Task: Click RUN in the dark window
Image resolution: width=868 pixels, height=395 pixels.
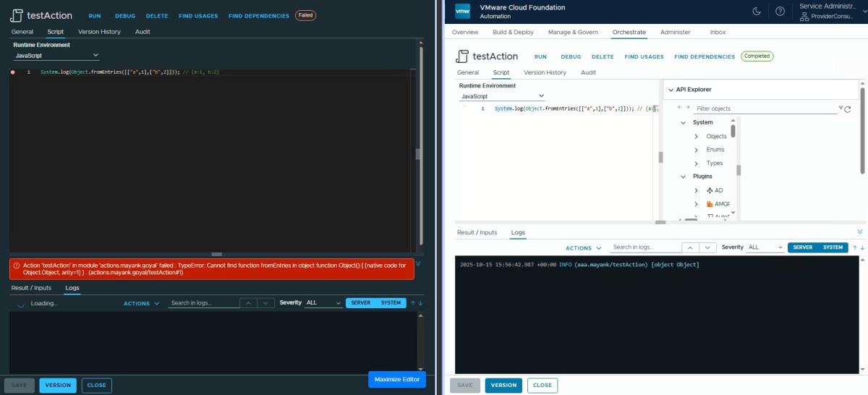Action: [95, 16]
